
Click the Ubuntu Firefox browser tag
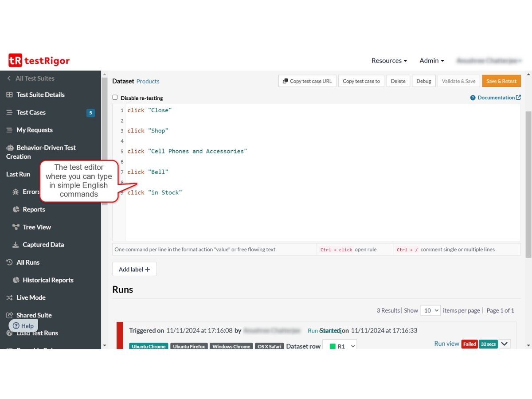(x=189, y=346)
